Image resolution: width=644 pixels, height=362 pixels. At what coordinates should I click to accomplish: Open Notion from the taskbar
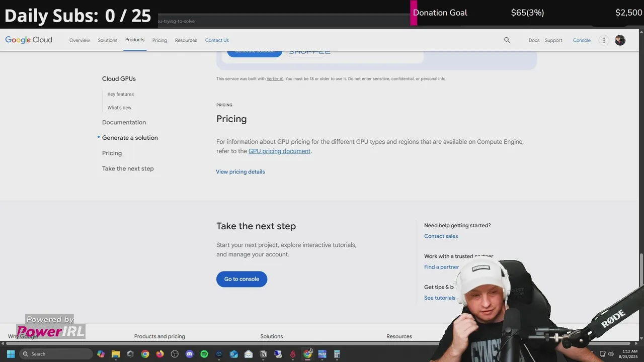coord(263,354)
